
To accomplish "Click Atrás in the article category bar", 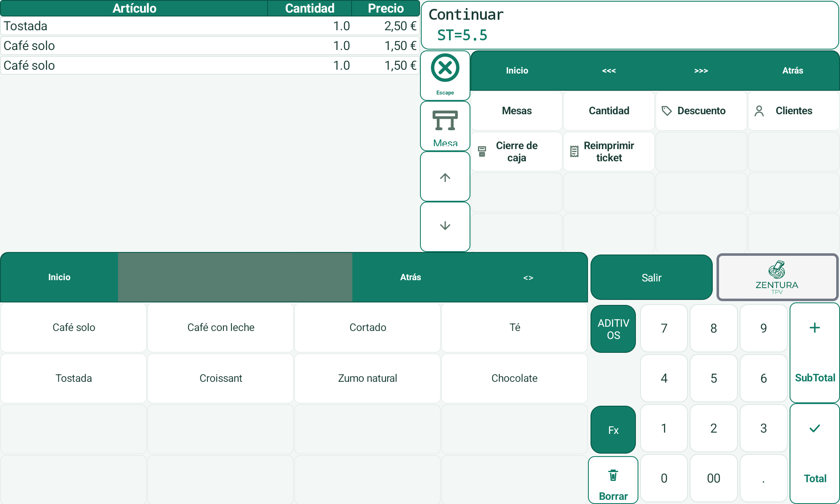I will point(410,277).
